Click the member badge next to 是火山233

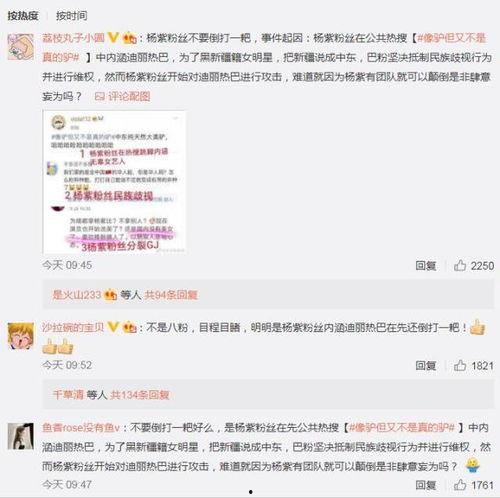(x=110, y=295)
